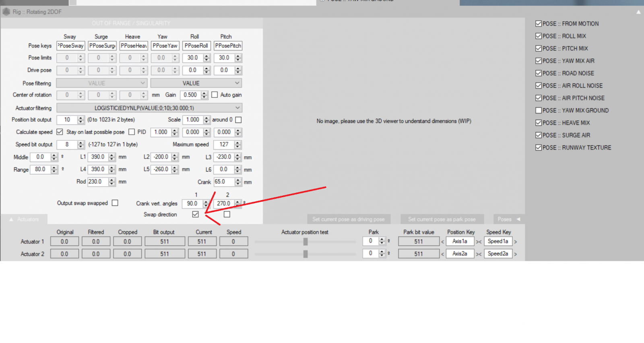The image size is (644, 343).
Task: Click the Pitch pose limits stepper
Action: point(238,58)
